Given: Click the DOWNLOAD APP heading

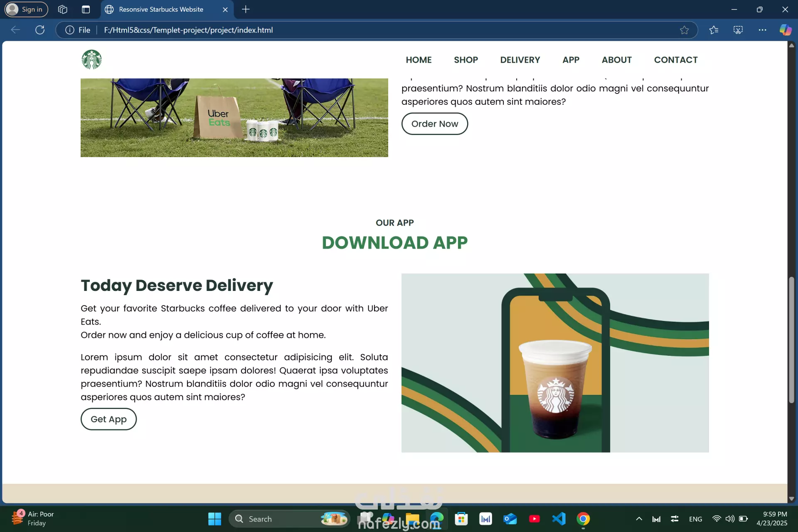Looking at the screenshot, I should point(395,243).
